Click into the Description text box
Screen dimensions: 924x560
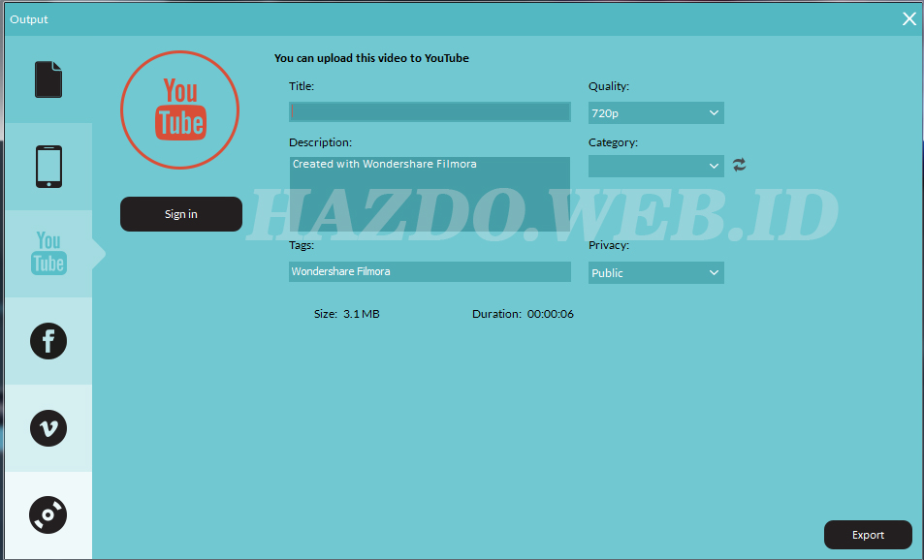430,194
